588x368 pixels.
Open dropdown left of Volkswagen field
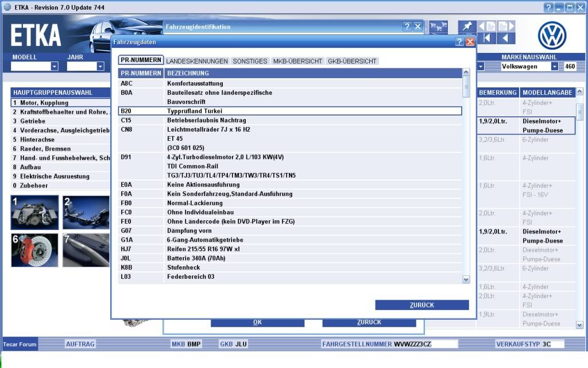click(x=481, y=67)
